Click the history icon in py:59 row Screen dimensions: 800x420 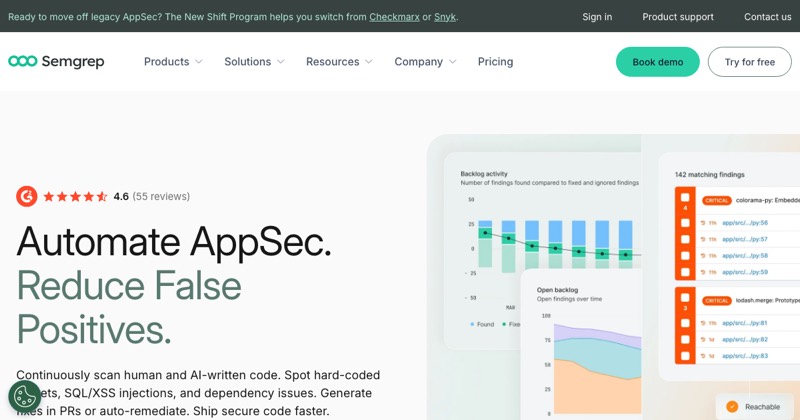point(703,272)
